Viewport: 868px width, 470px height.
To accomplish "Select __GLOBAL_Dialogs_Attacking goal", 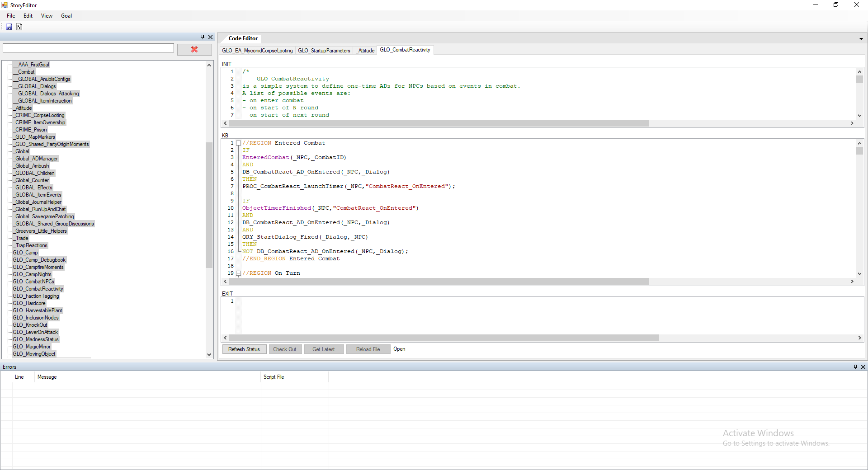I will coord(46,94).
